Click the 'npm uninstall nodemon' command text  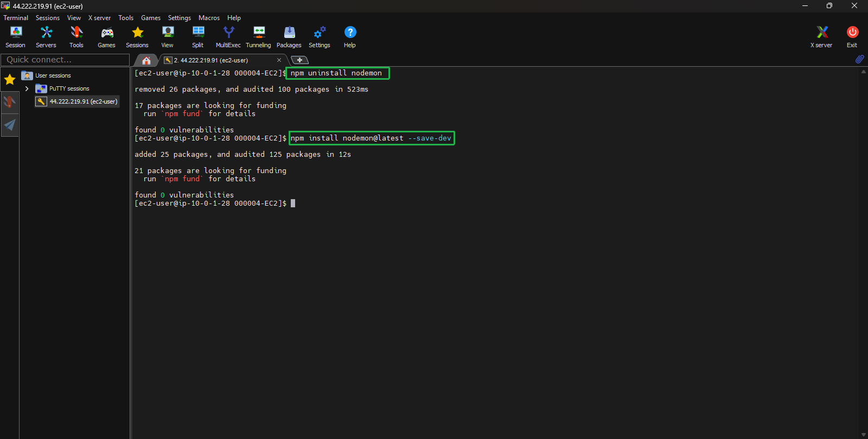point(336,73)
